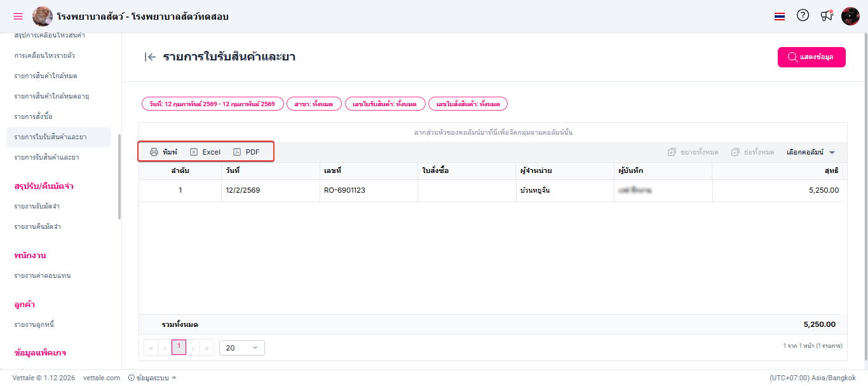Go back using the arrow beside title
Viewport: 868px width, 386px height.
point(150,57)
